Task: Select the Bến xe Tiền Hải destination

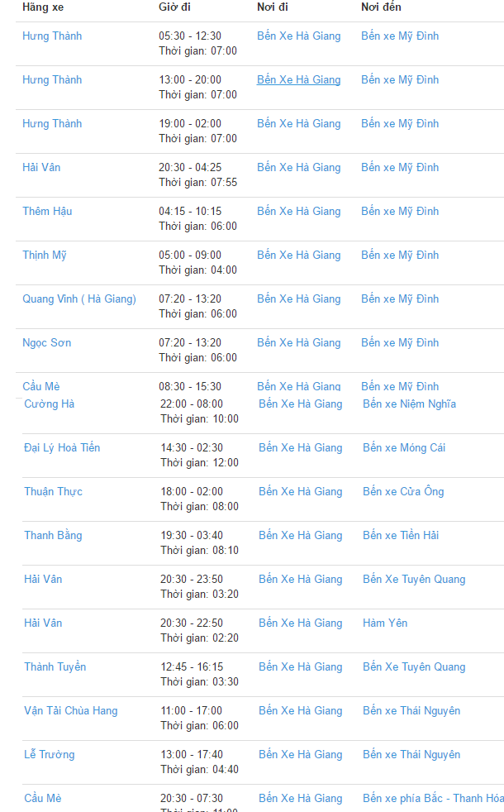Action: 401,536
